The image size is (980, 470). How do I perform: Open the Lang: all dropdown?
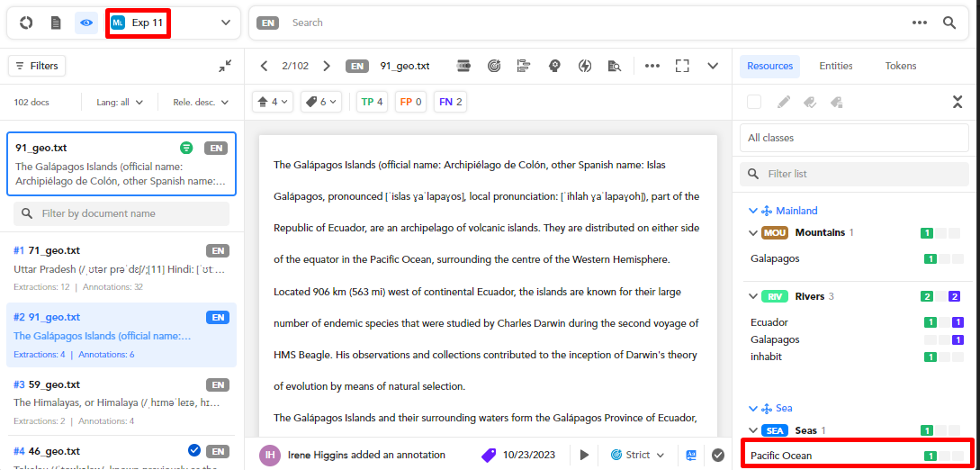(120, 102)
